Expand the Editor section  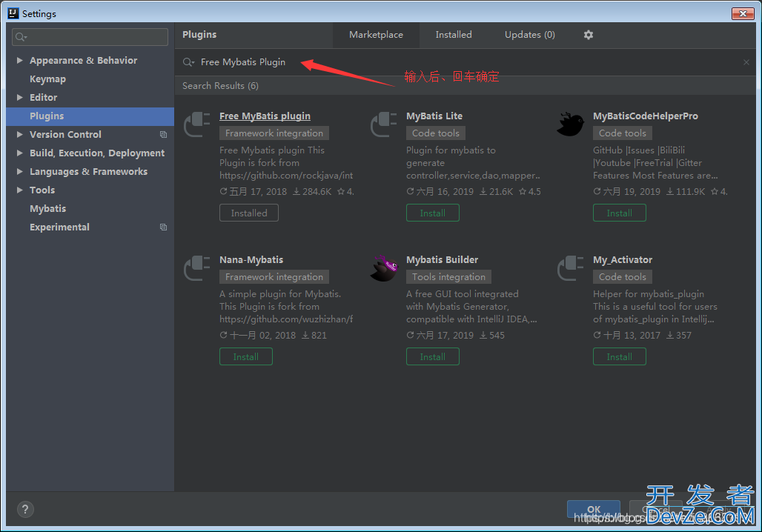pyautogui.click(x=19, y=97)
